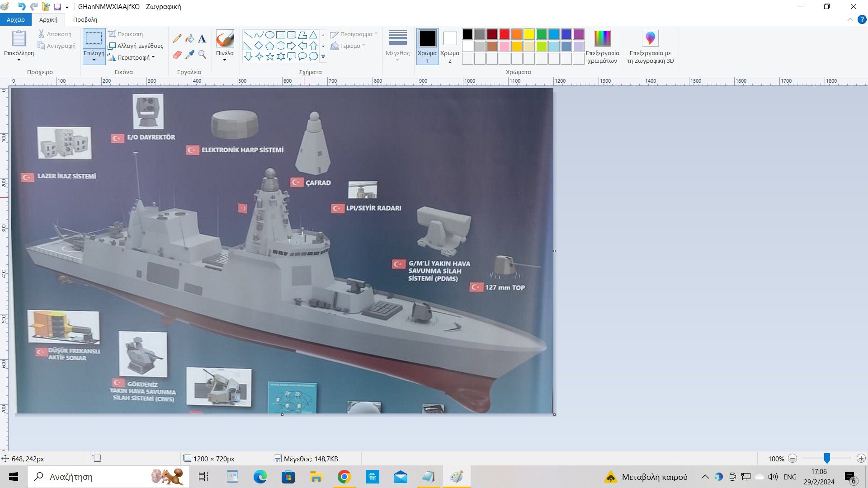Select the Eraser tool
Screen dimensions: 868x488
coord(177,55)
